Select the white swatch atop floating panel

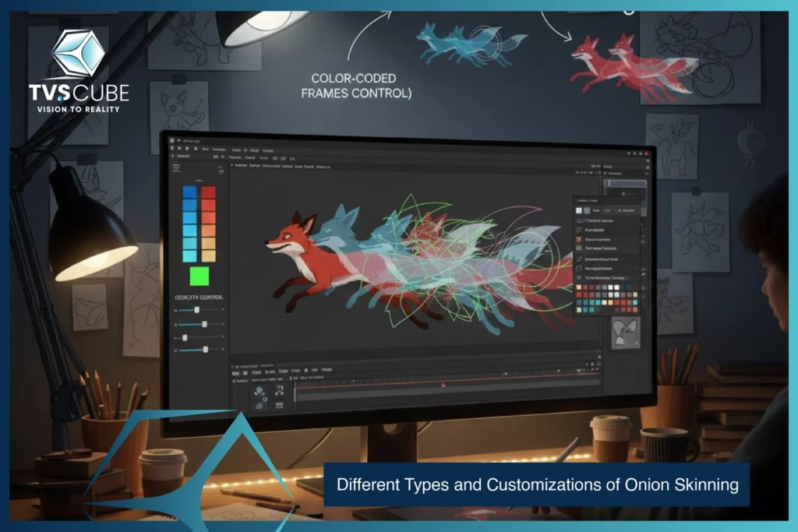click(579, 210)
